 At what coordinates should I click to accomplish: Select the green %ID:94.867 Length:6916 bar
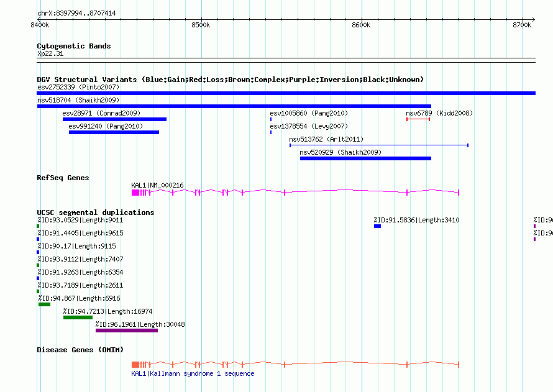click(45, 304)
